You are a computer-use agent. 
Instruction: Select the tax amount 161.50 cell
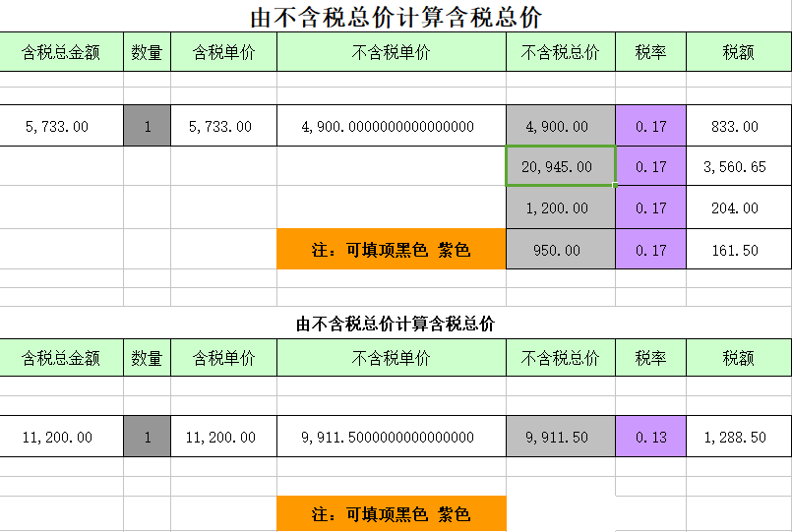pyautogui.click(x=739, y=250)
